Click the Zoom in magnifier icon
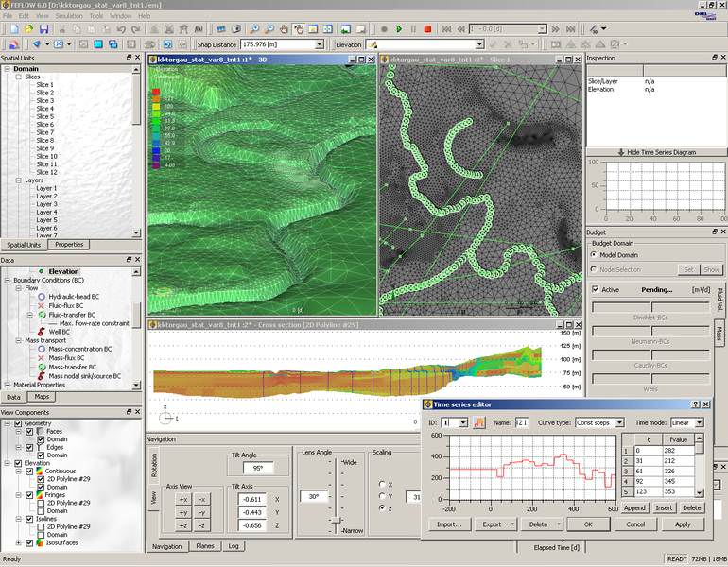This screenshot has width=728, height=567. [254, 29]
